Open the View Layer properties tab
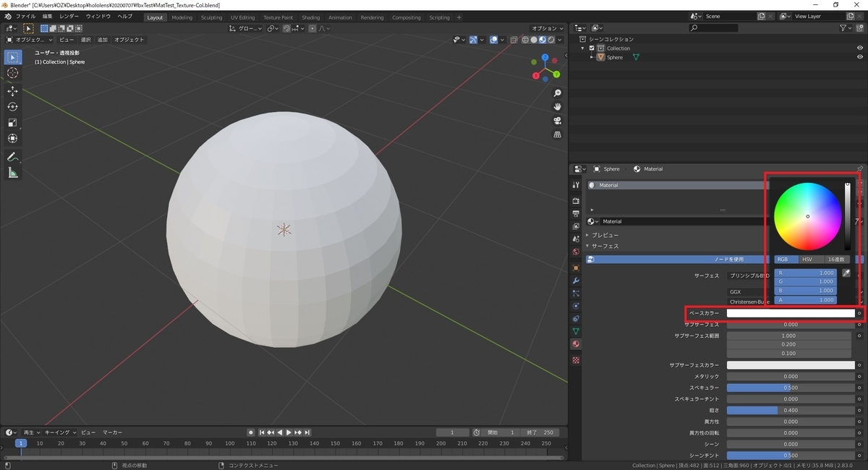The height and width of the screenshot is (470, 868). coord(576,226)
